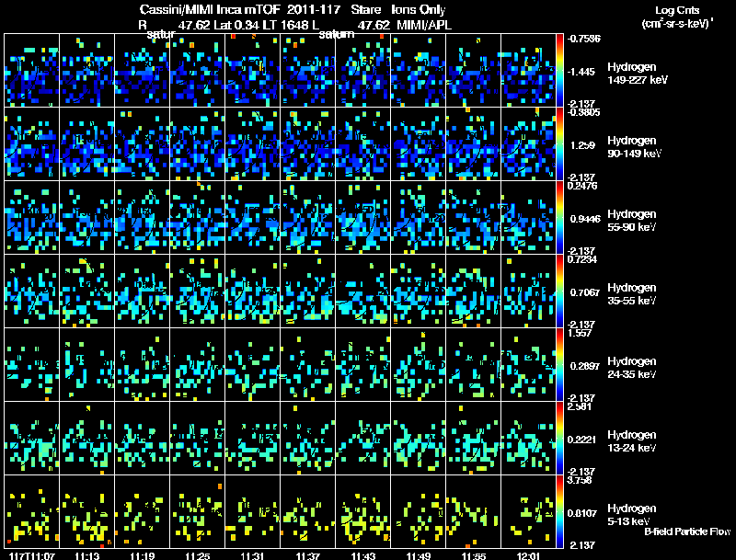736x560 pixels.
Task: Click the '3.758' color scale value
Action: click(x=580, y=480)
